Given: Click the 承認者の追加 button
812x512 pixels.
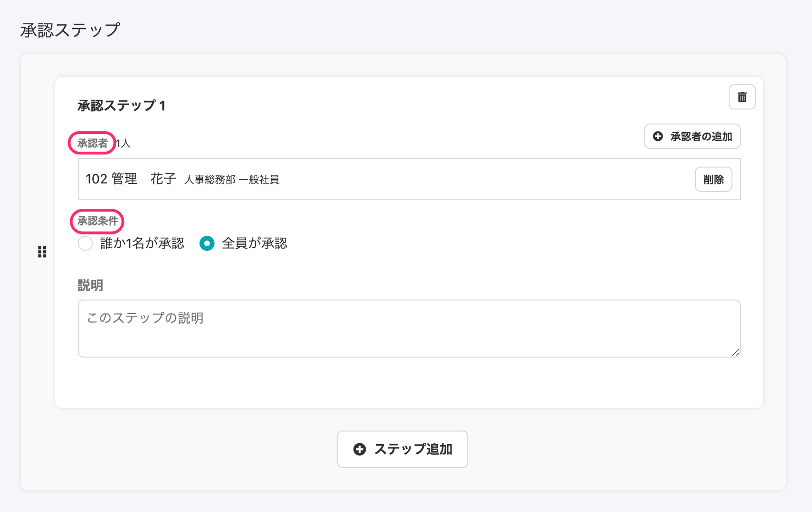Looking at the screenshot, I should (x=692, y=136).
